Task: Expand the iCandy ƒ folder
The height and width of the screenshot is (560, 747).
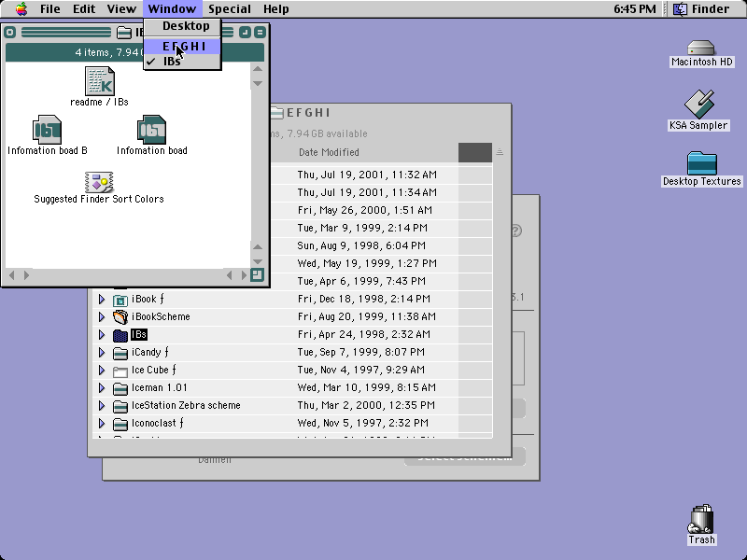Action: [x=102, y=353]
